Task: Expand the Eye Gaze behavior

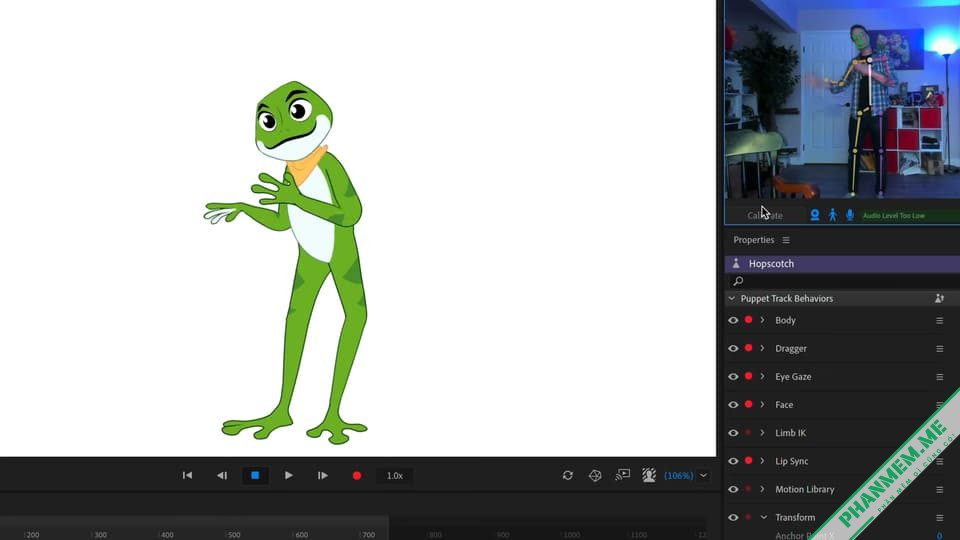Action: (762, 377)
